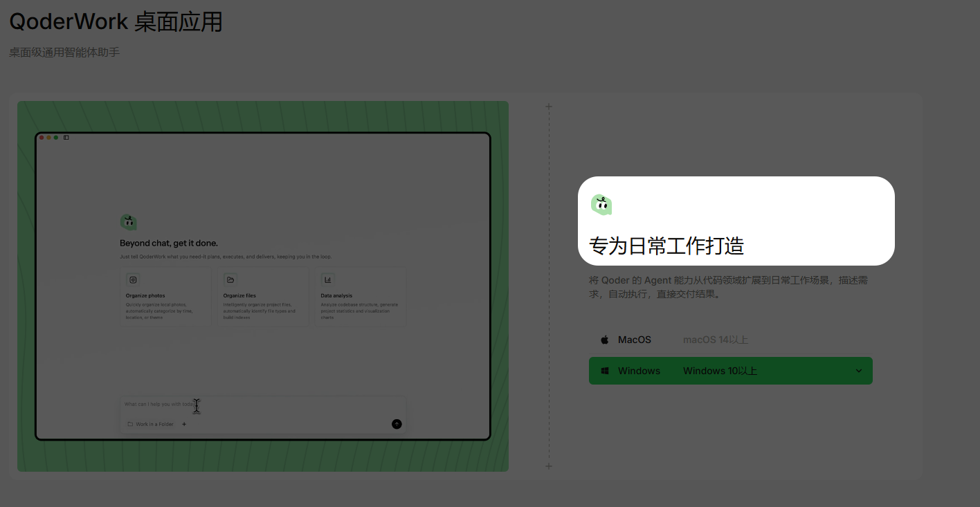Click the green mascot logo above Beyond chat
The height and width of the screenshot is (507, 980).
128,222
